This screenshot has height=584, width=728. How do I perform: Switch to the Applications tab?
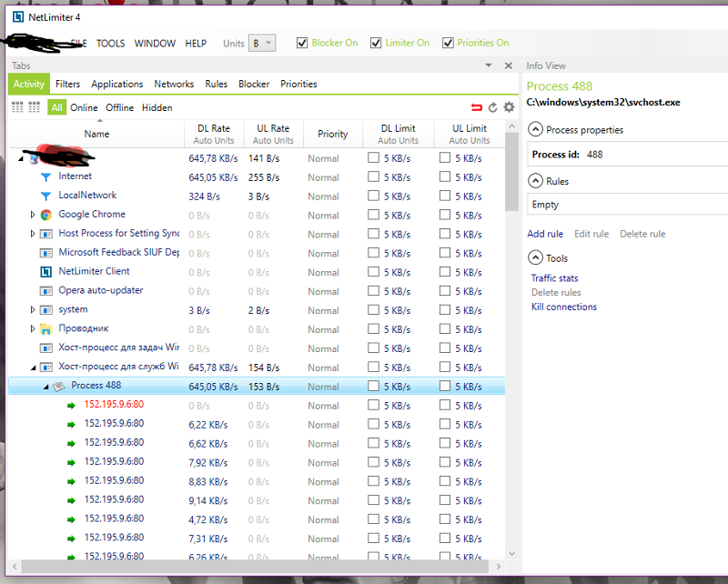point(117,84)
